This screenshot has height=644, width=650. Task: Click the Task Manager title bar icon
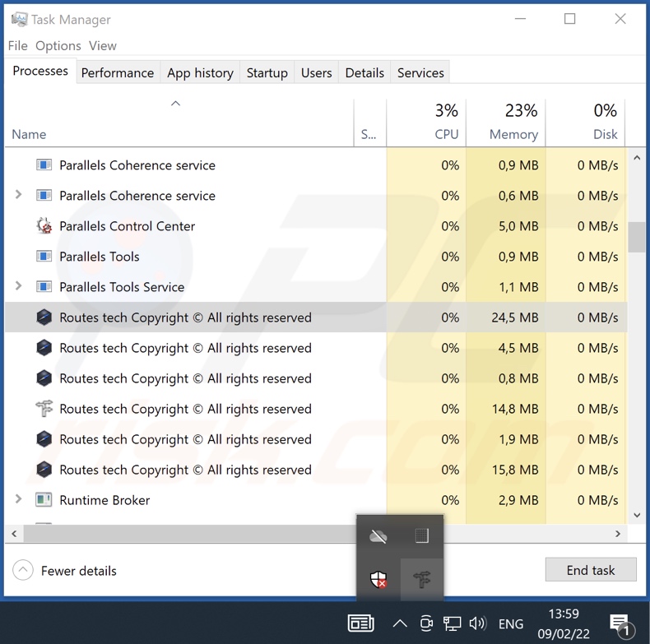19,19
